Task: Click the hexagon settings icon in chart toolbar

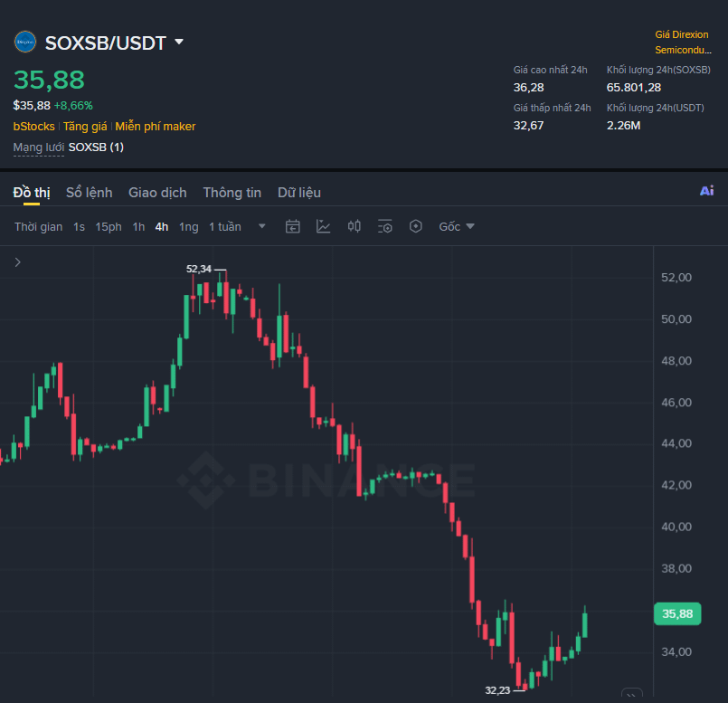Action: pos(415,226)
